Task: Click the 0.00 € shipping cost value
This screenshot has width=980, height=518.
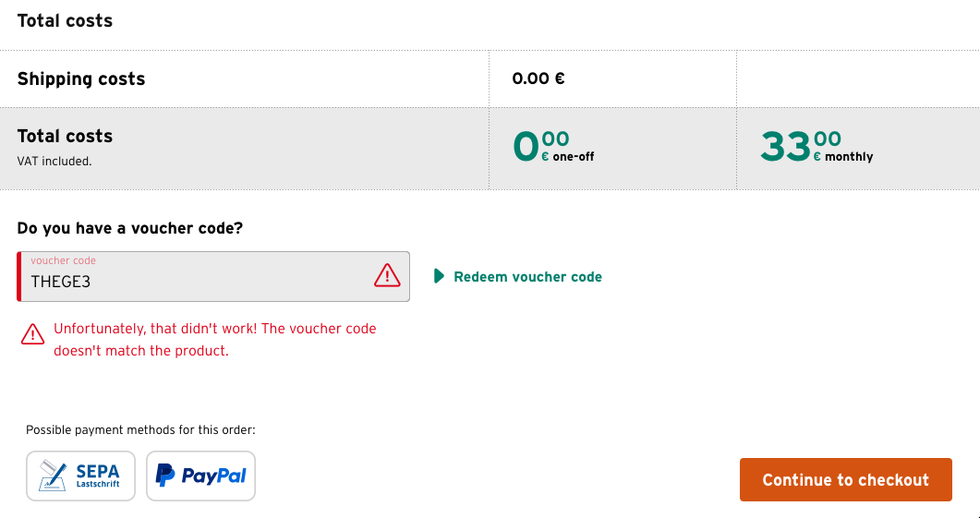Action: click(538, 78)
